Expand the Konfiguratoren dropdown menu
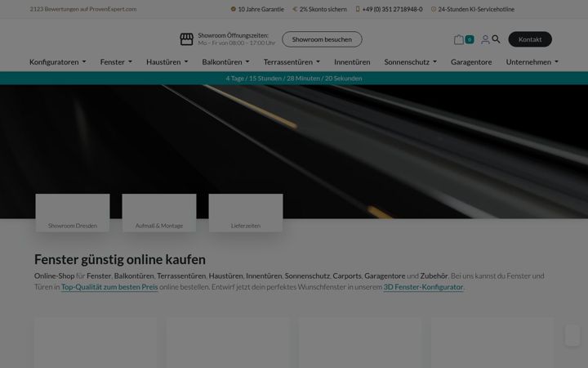 [58, 62]
